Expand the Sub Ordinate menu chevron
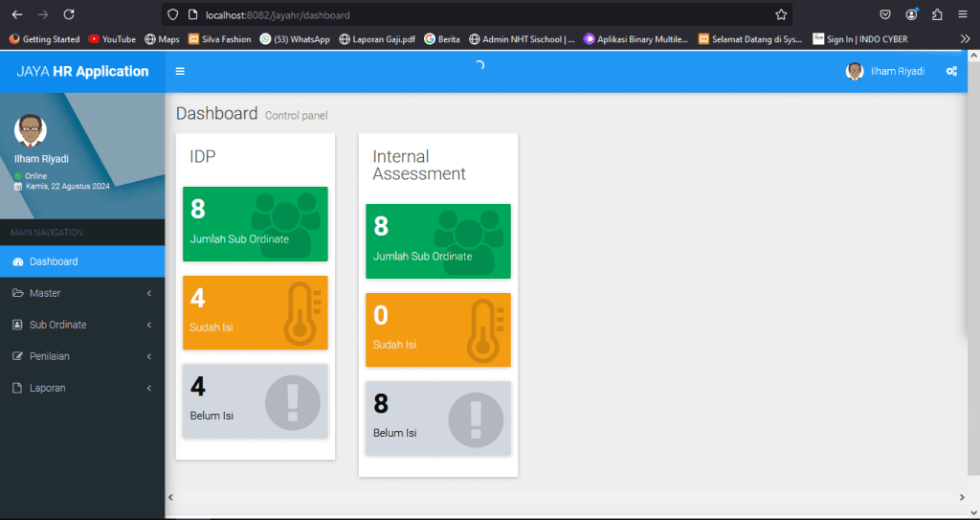This screenshot has width=980, height=520. click(x=149, y=325)
